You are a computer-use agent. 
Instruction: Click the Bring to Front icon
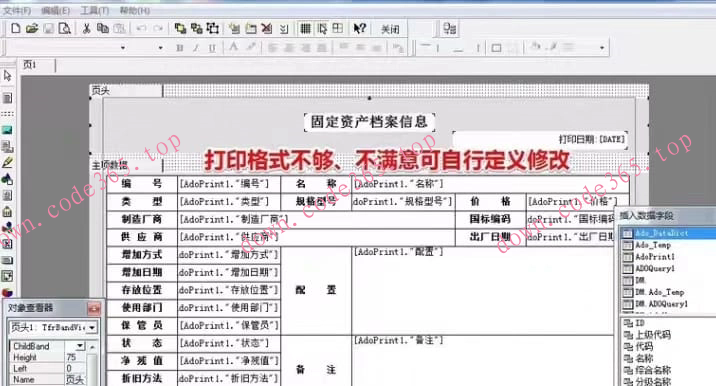(x=180, y=28)
